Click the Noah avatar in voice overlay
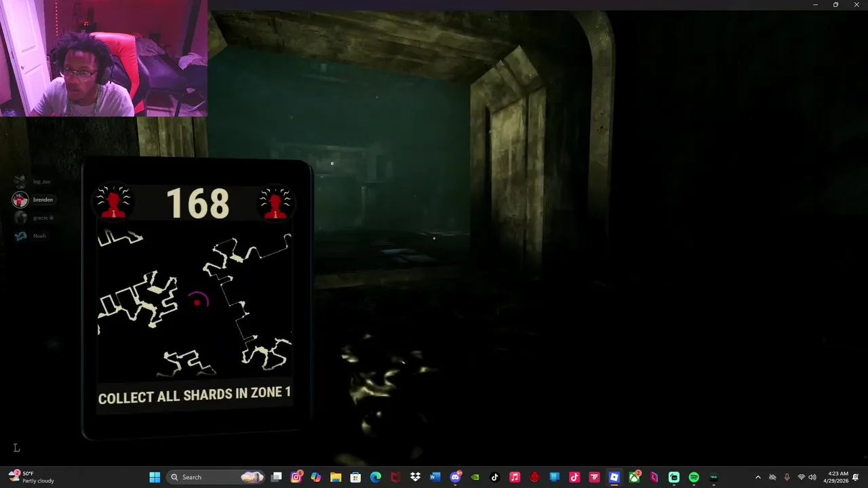 click(x=20, y=236)
